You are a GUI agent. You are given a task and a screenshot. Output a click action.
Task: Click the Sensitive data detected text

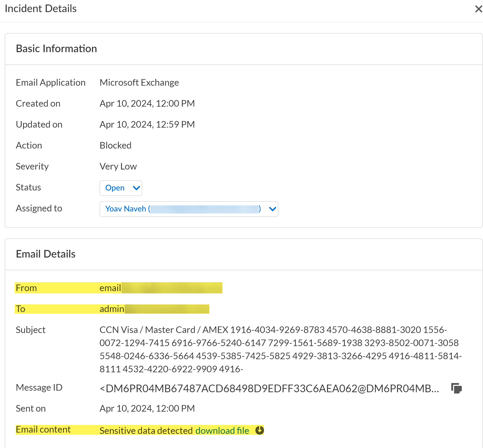(146, 430)
